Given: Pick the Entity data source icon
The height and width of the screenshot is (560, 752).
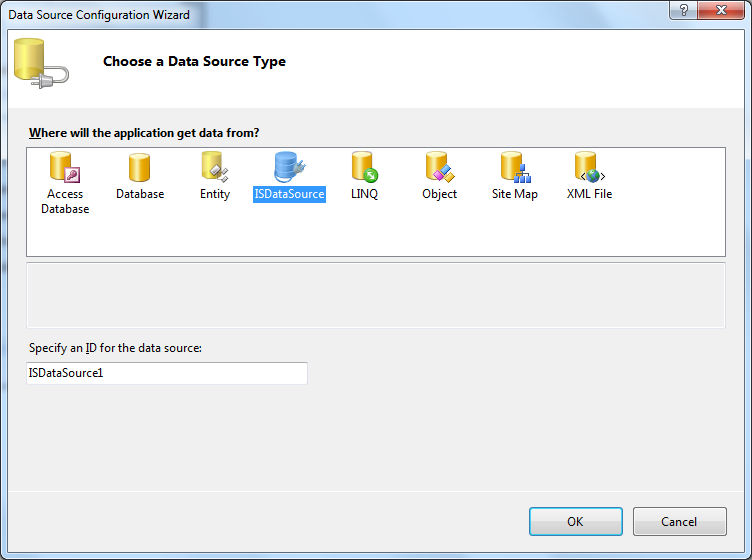Looking at the screenshot, I should coord(214,167).
